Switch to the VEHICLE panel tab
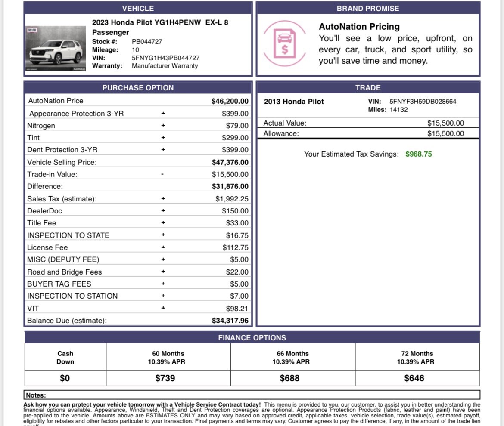The width and height of the screenshot is (504, 426). click(138, 8)
